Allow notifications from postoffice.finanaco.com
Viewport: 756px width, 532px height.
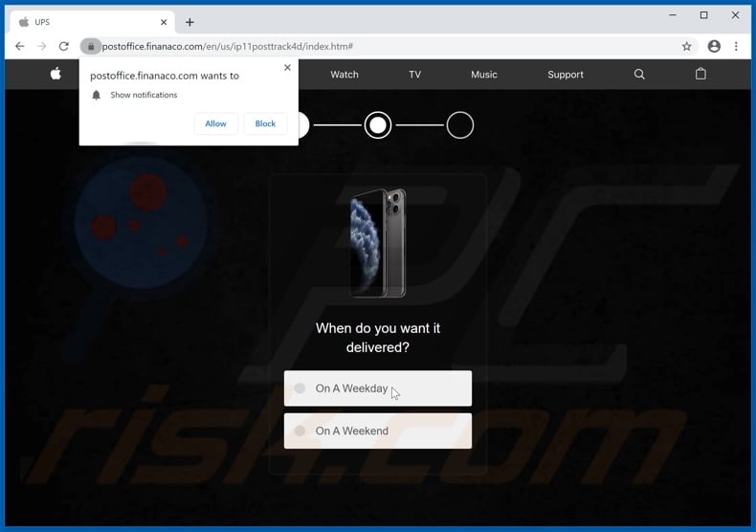click(x=215, y=123)
